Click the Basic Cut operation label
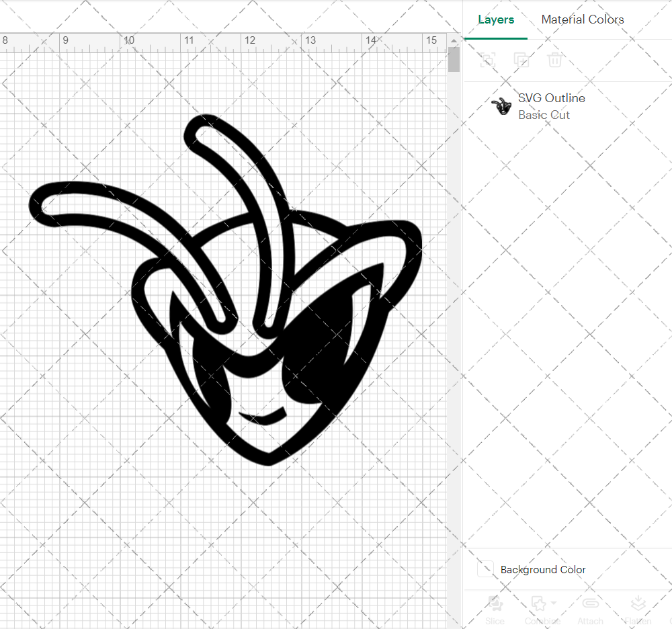The height and width of the screenshot is (629, 672). (544, 115)
